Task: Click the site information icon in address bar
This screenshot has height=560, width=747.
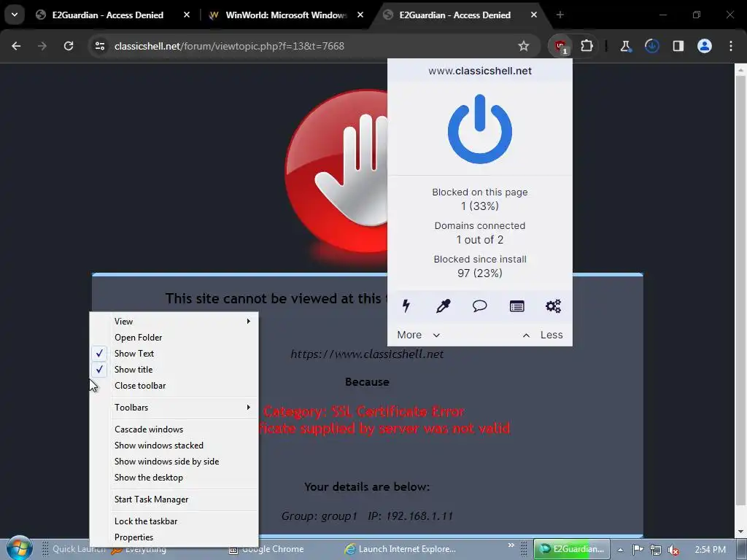Action: coord(99,46)
